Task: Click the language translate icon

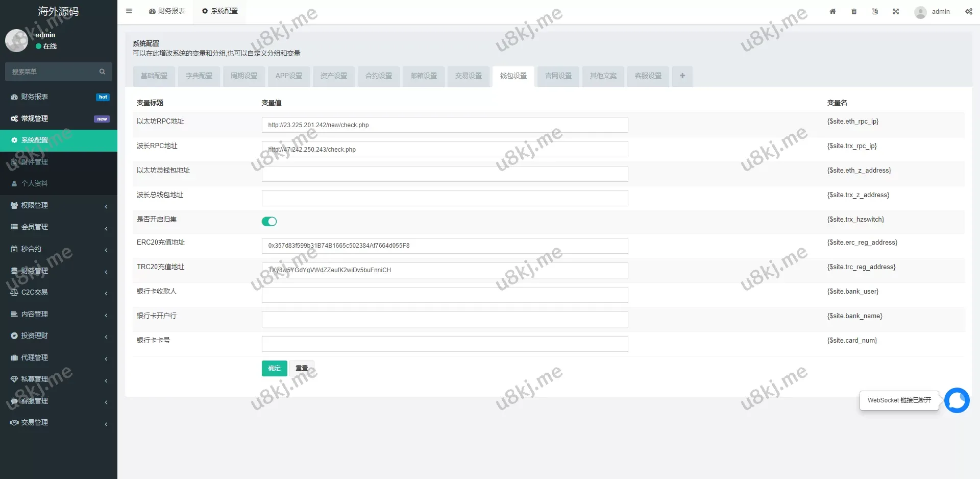Action: coord(875,11)
